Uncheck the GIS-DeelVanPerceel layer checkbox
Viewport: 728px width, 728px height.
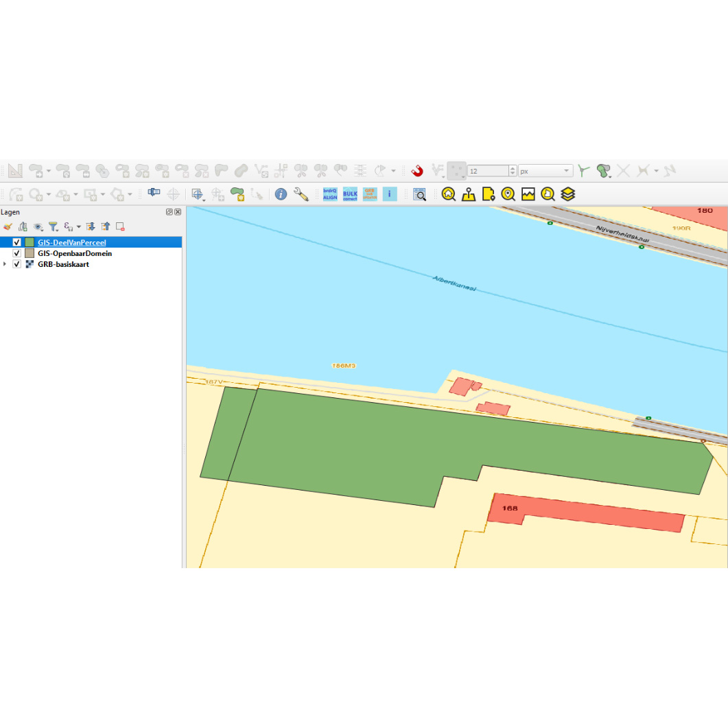[17, 242]
